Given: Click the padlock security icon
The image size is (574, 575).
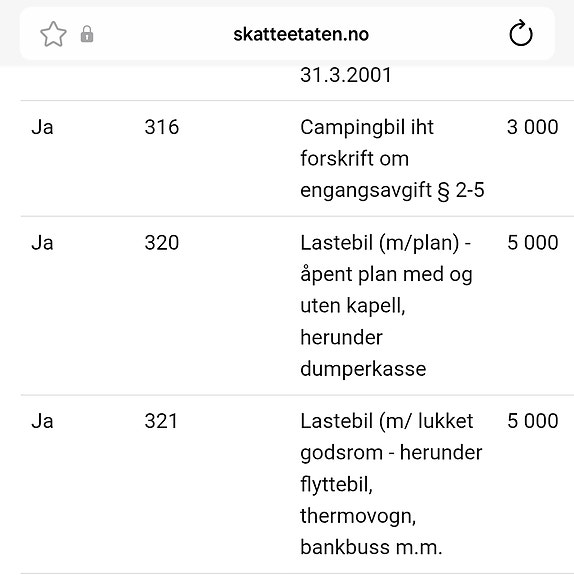Looking at the screenshot, I should click(87, 34).
